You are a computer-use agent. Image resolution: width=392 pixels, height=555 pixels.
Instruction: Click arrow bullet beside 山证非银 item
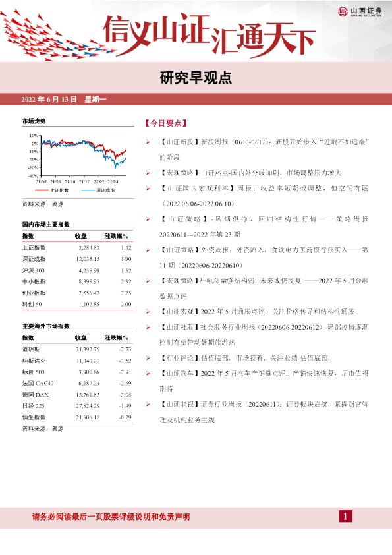148,404
